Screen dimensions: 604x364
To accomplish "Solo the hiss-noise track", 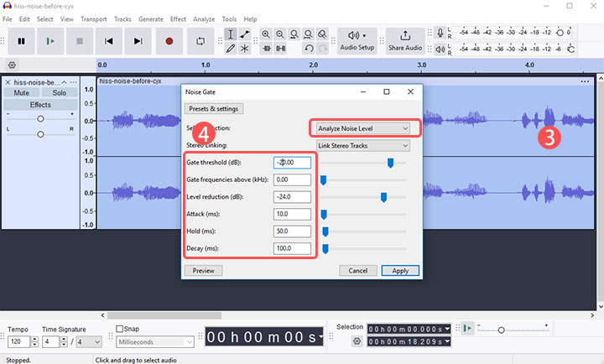I will (60, 93).
